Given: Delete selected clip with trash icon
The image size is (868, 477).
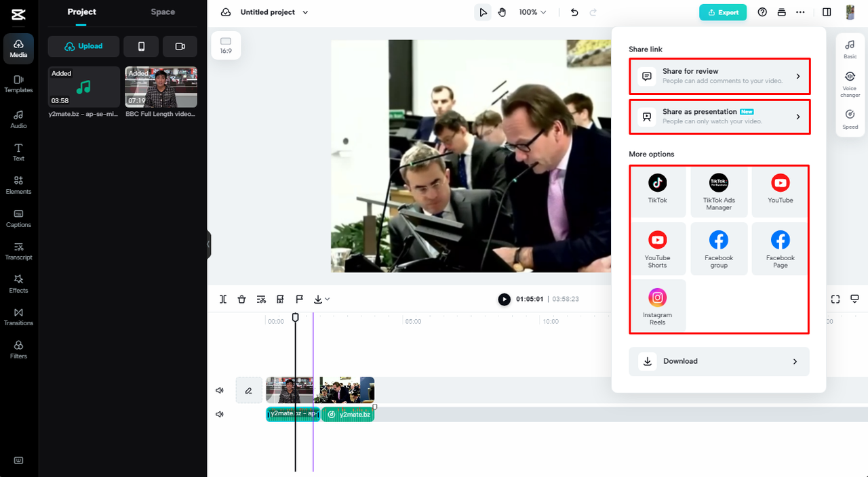Looking at the screenshot, I should (x=241, y=299).
